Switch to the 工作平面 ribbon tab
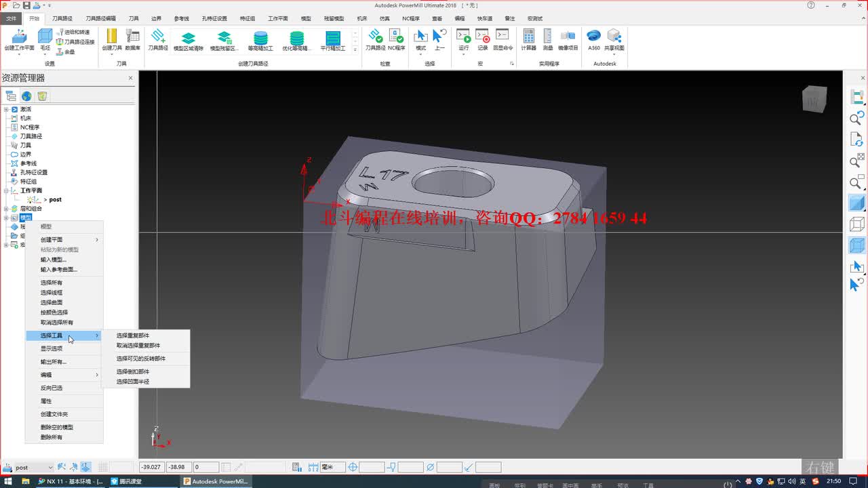The height and width of the screenshot is (488, 868). 277,18
